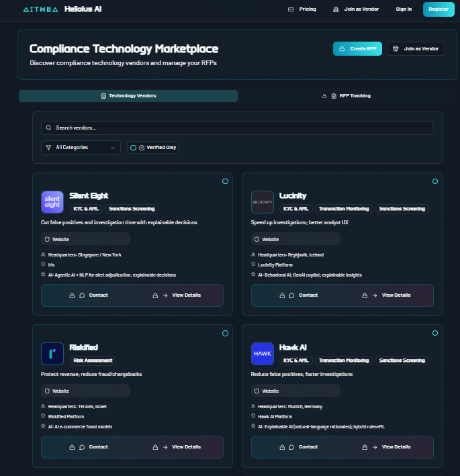The image size is (460, 476).
Task: Click the KYC & AML tag on Hawk AI
Action: click(295, 361)
